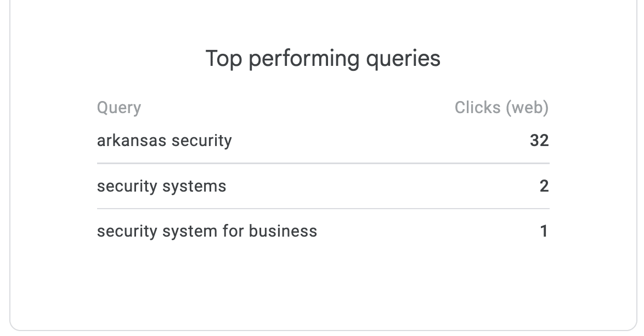The image size is (644, 336).
Task: Click the word "Top" in the card heading
Action: [223, 59]
